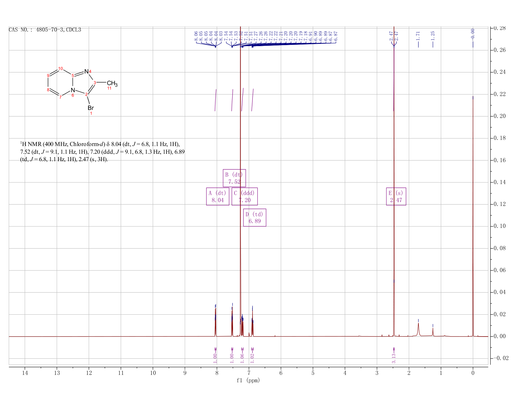The width and height of the screenshot is (532, 411).
Task: Select the multiplet box E (s) 2.47
Action: point(396,196)
